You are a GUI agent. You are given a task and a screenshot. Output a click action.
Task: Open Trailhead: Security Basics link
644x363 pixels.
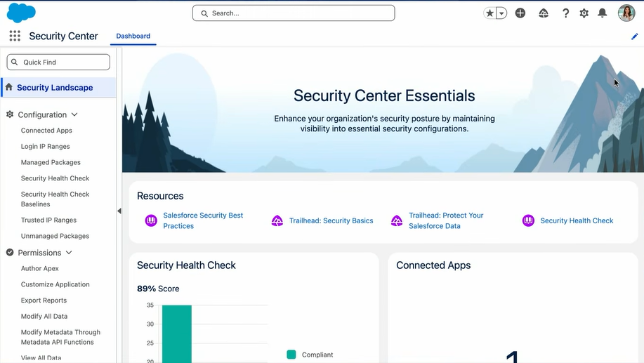(331, 221)
